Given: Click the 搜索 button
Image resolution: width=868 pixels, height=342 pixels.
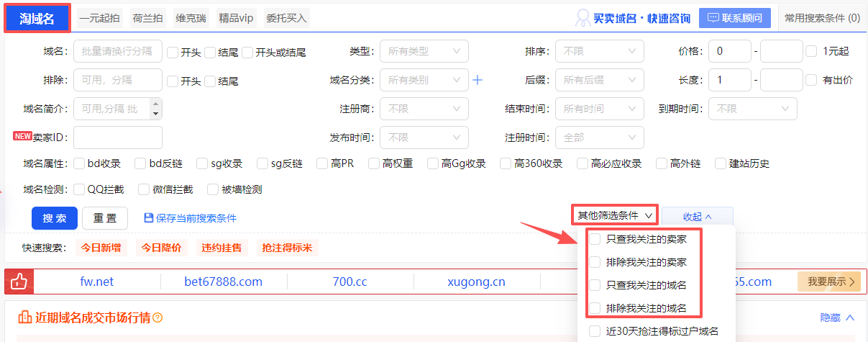Looking at the screenshot, I should pyautogui.click(x=54, y=217).
